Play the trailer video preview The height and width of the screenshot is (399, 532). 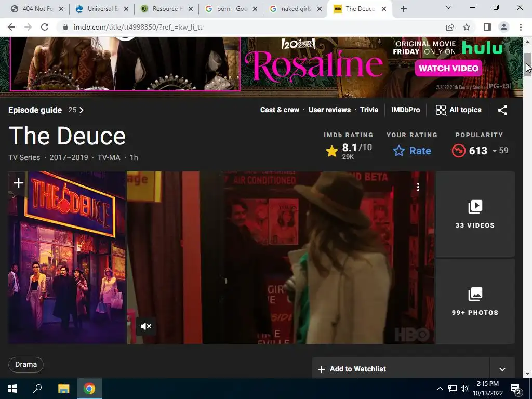point(281,258)
